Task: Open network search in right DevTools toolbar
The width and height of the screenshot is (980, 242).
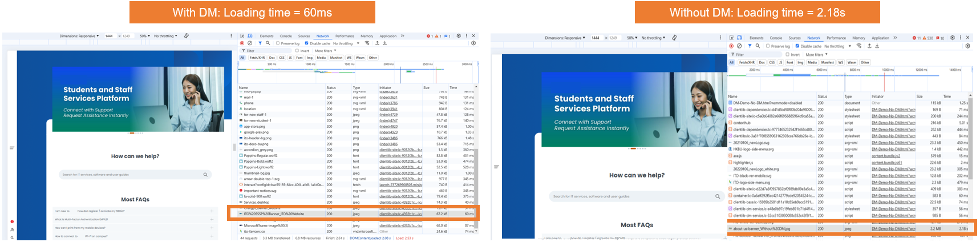Action: [x=758, y=46]
